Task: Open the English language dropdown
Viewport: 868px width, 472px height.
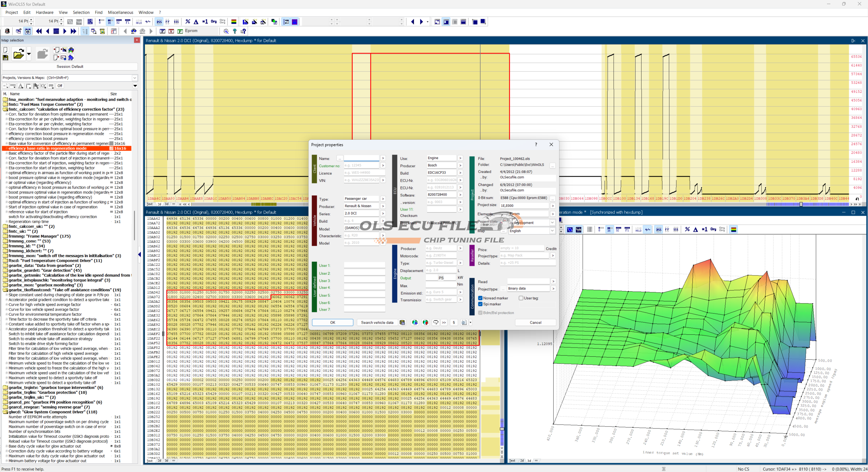Action: 552,231
